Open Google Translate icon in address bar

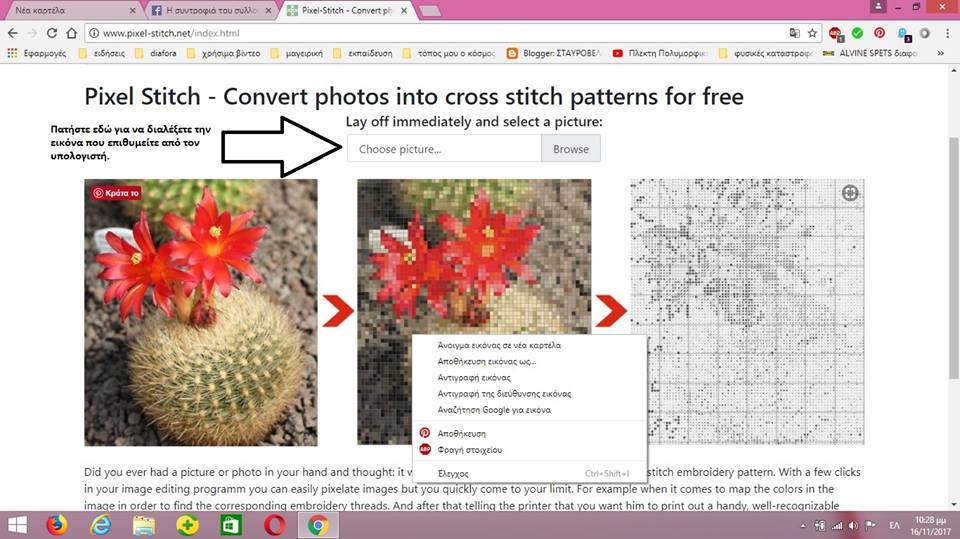pos(795,33)
